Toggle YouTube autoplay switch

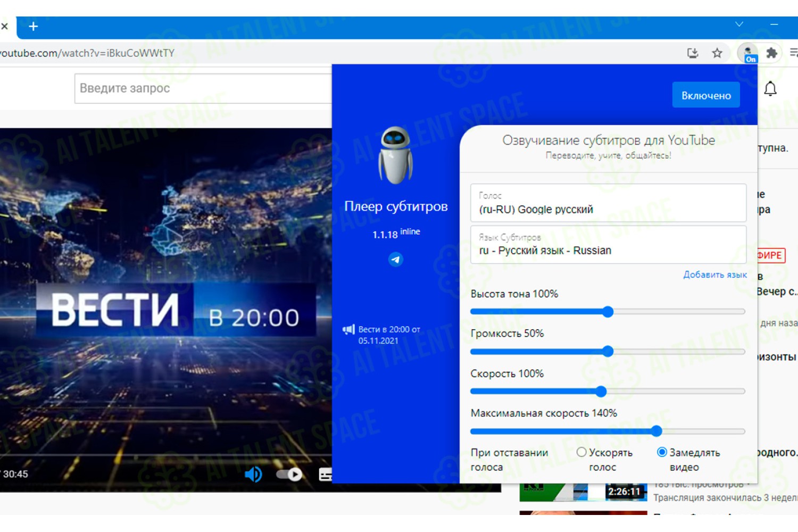pyautogui.click(x=289, y=474)
